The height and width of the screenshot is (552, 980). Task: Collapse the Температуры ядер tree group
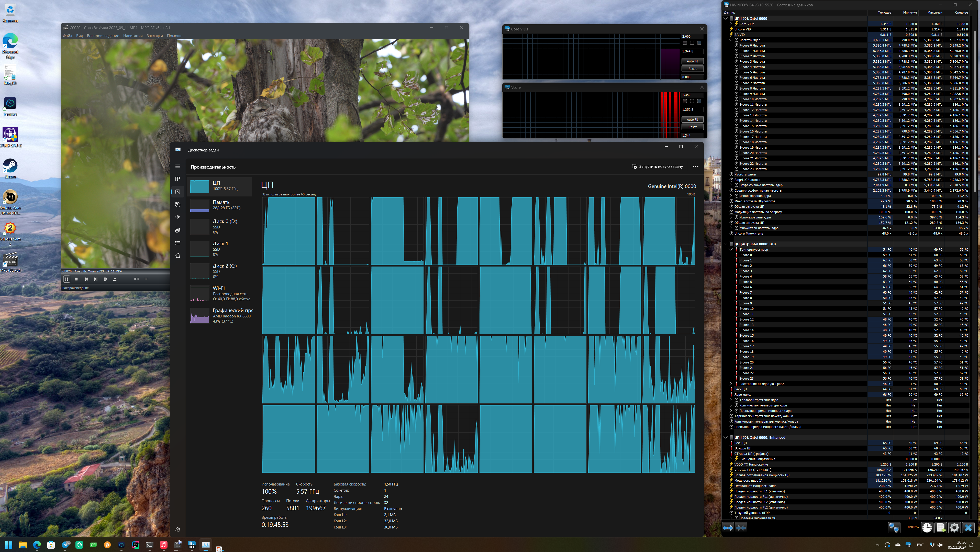click(730, 250)
